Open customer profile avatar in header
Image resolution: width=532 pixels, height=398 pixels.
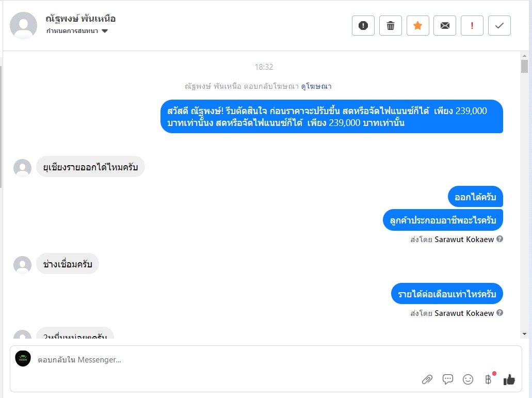pos(23,25)
